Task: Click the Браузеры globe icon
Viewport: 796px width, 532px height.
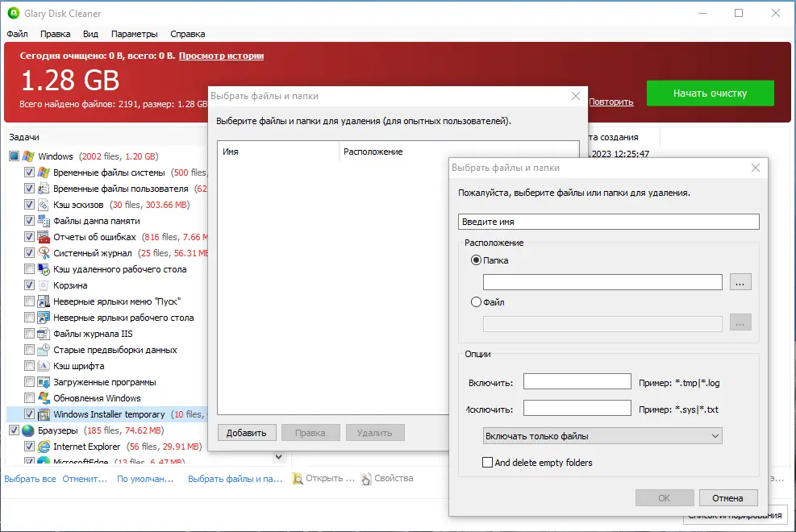Action: point(28,430)
